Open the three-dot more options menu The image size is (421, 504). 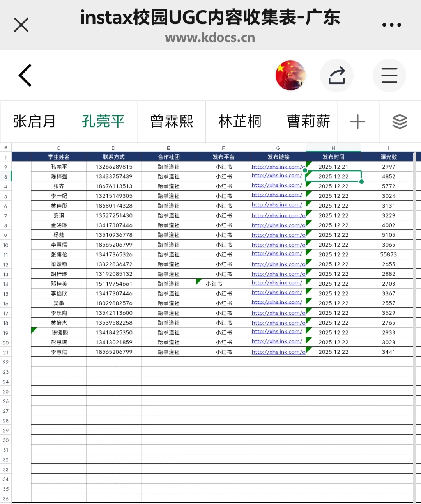pos(391,25)
